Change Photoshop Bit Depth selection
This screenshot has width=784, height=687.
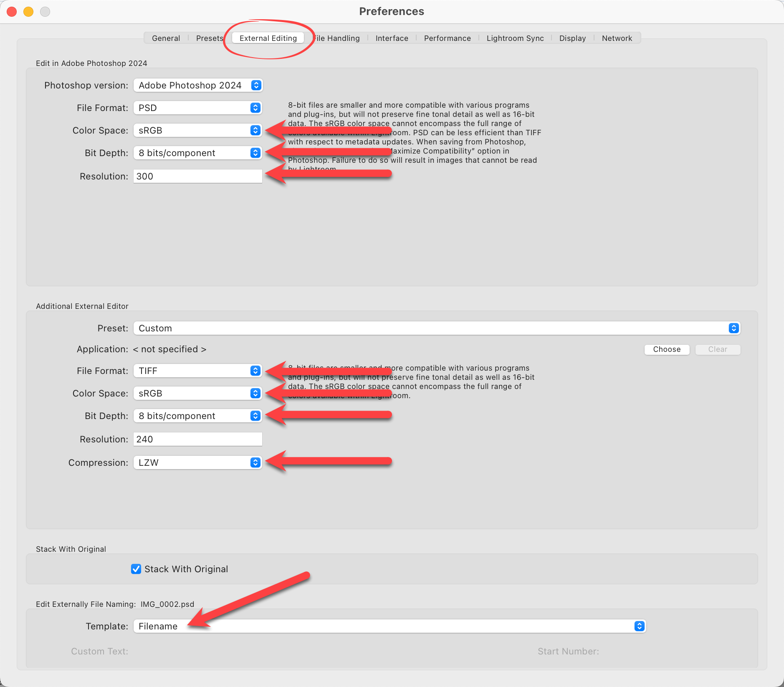point(198,153)
